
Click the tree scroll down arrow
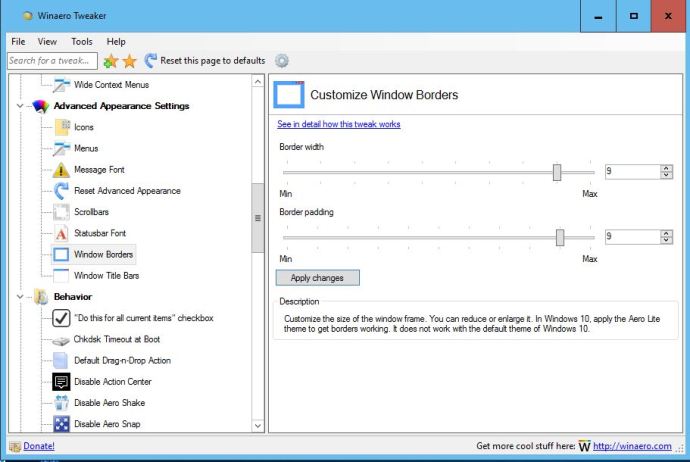click(258, 426)
